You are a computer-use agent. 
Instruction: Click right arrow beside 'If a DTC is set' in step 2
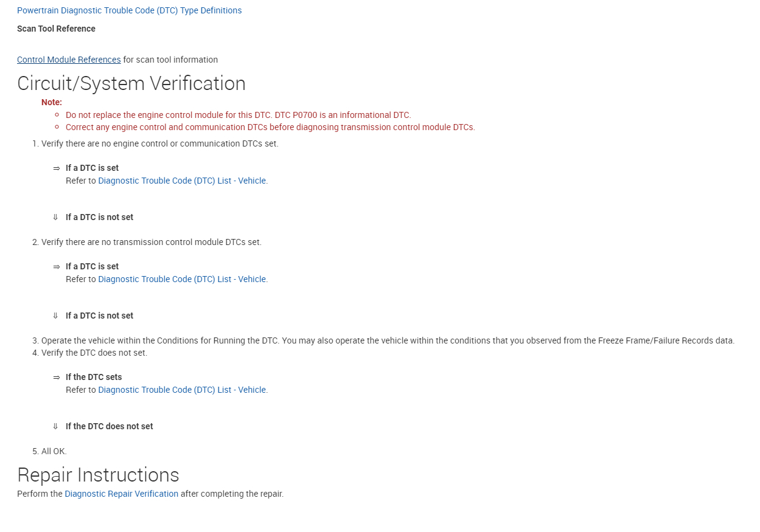click(56, 267)
